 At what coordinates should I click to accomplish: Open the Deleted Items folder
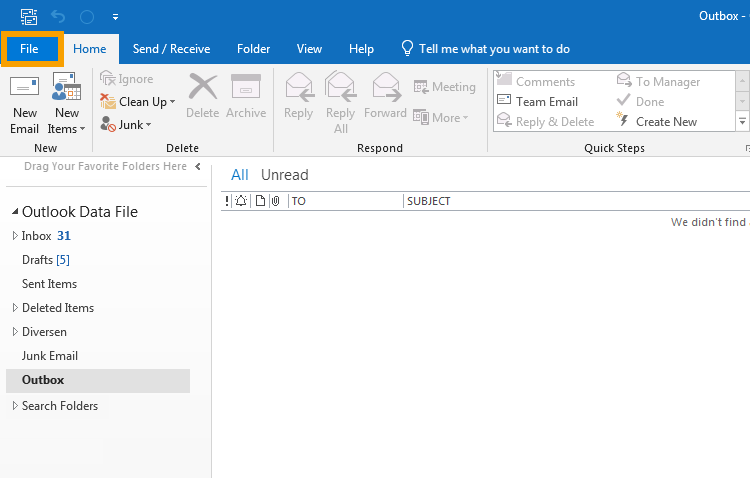coord(58,308)
